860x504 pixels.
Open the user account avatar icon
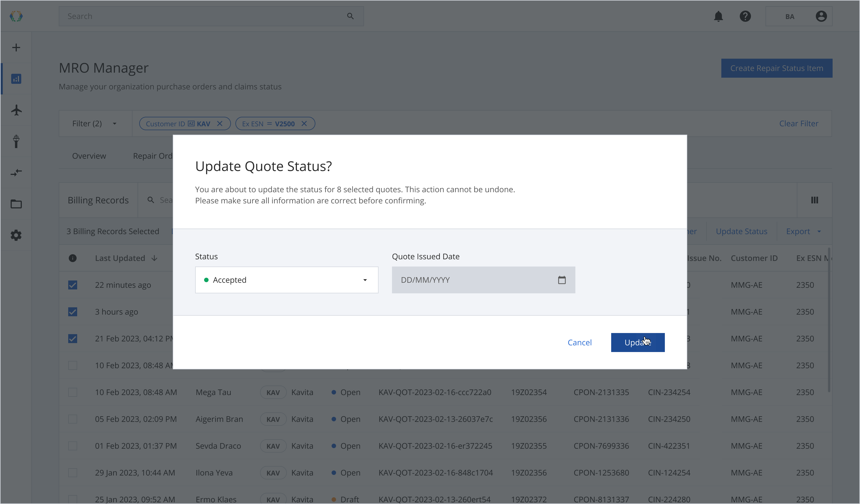coord(821,16)
